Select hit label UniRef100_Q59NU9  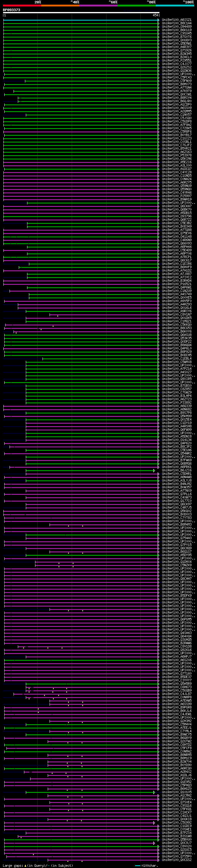(176, 186)
